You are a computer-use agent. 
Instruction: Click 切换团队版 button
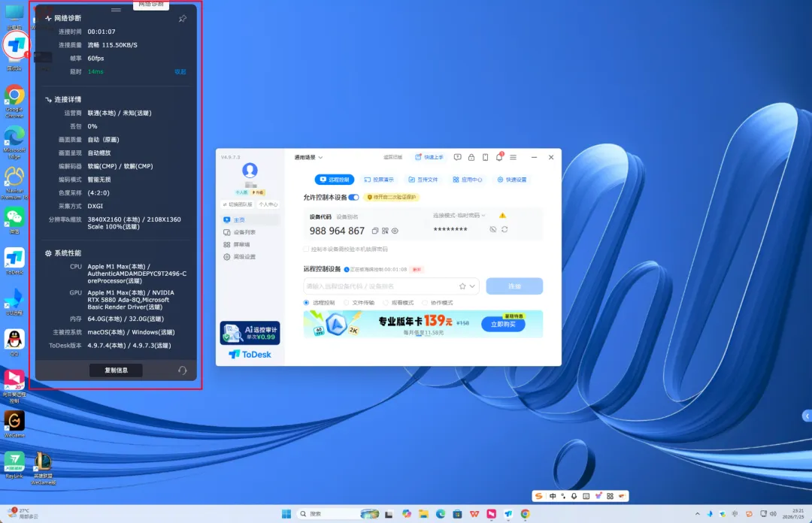tap(238, 204)
